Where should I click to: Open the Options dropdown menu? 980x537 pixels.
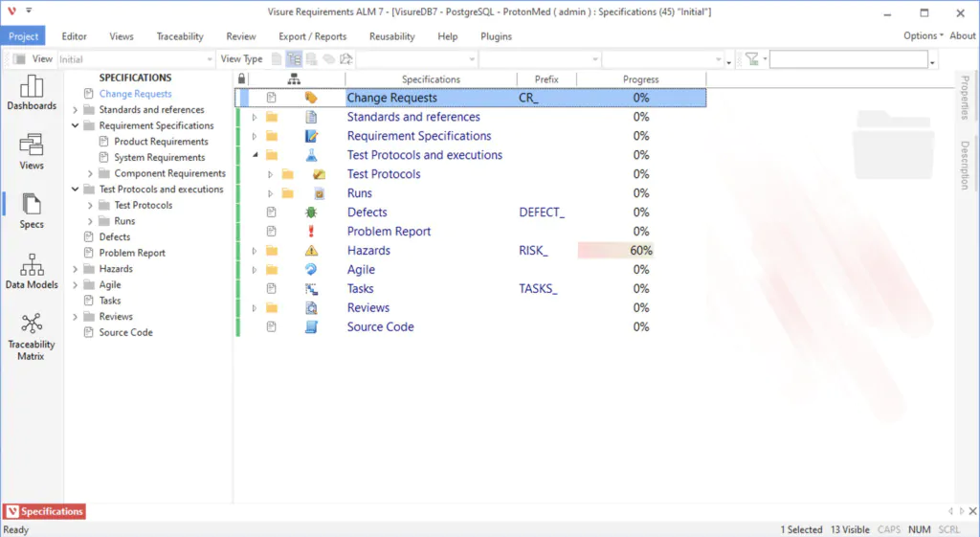point(924,35)
